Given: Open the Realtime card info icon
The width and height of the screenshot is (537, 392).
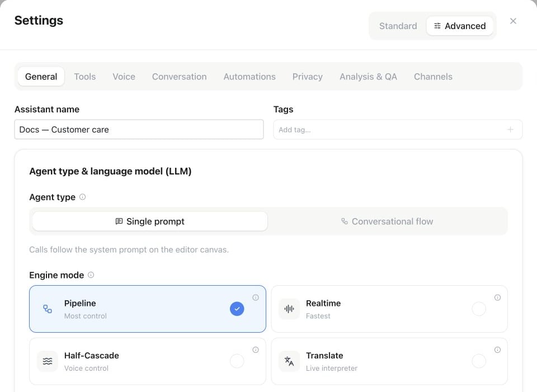Looking at the screenshot, I should [x=497, y=297].
